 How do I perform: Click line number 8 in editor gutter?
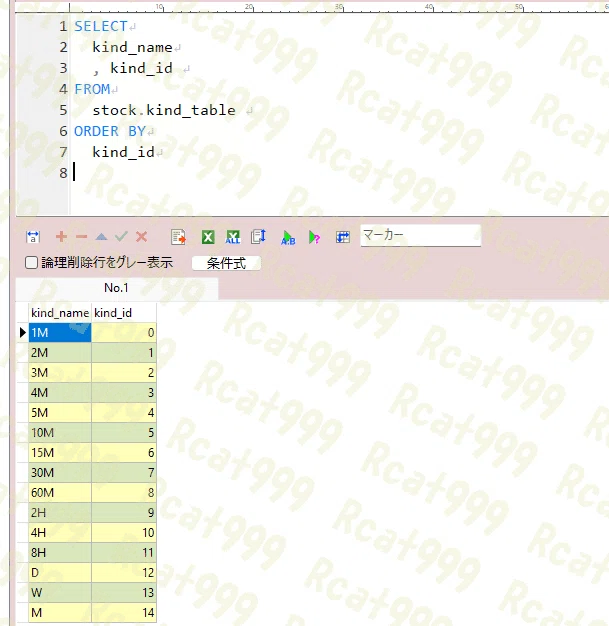point(63,173)
